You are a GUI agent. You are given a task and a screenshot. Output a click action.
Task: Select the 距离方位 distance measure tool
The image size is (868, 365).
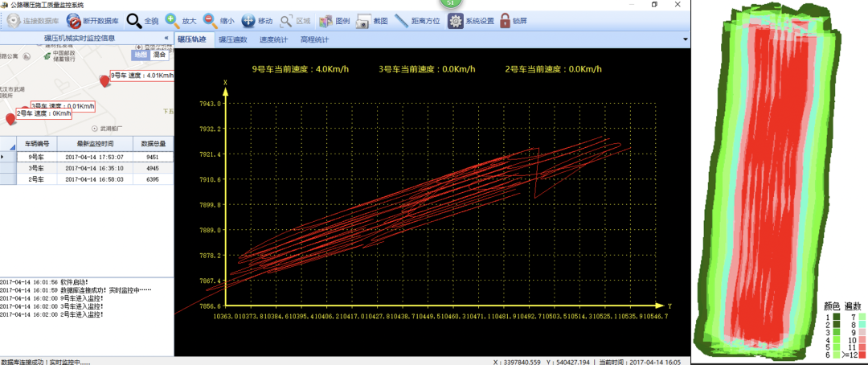click(401, 21)
